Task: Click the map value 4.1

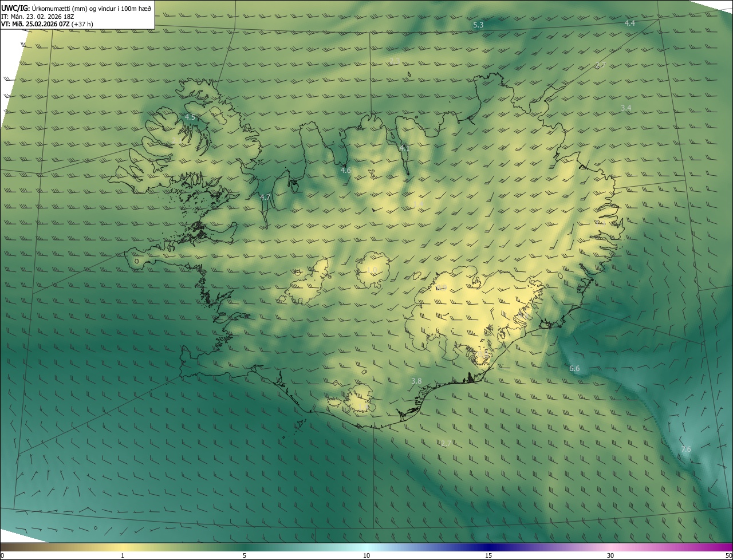Action: [x=404, y=148]
